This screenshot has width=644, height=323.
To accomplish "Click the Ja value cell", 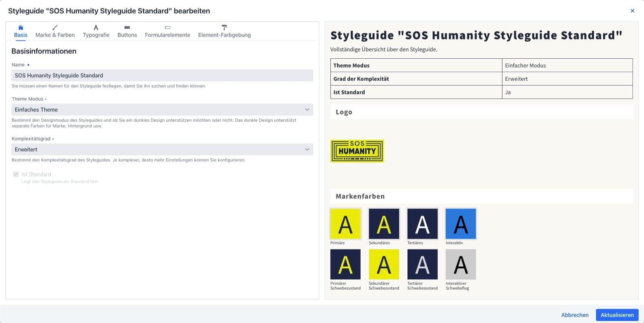I will 567,92.
